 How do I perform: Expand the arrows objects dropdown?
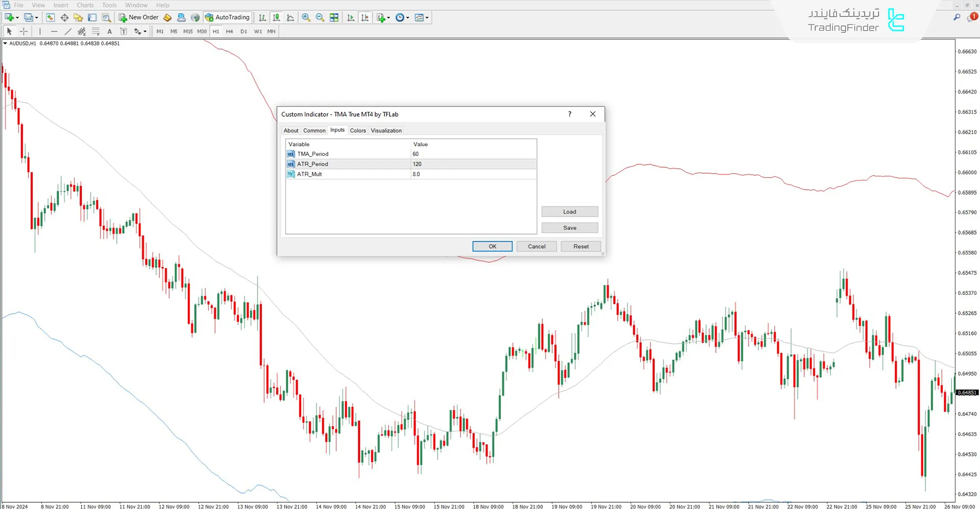145,31
